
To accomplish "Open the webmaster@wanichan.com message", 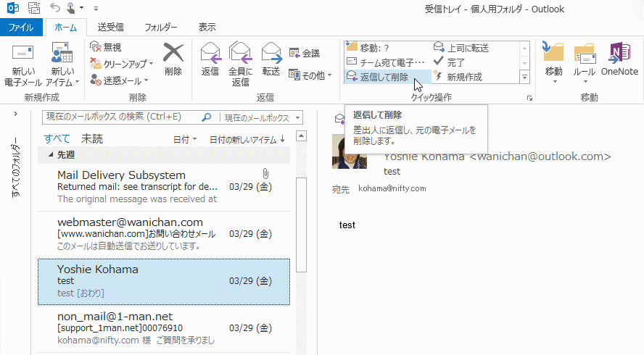I will tap(164, 235).
